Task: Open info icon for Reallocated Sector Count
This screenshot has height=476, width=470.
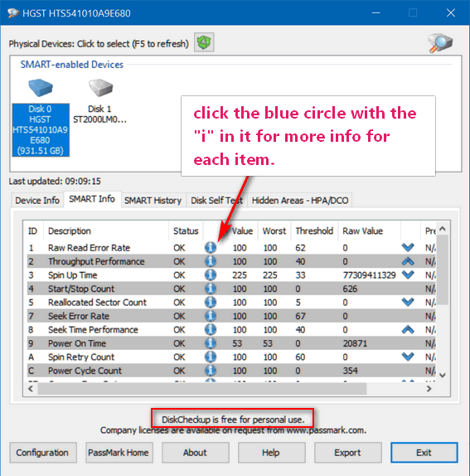Action: coord(211,302)
